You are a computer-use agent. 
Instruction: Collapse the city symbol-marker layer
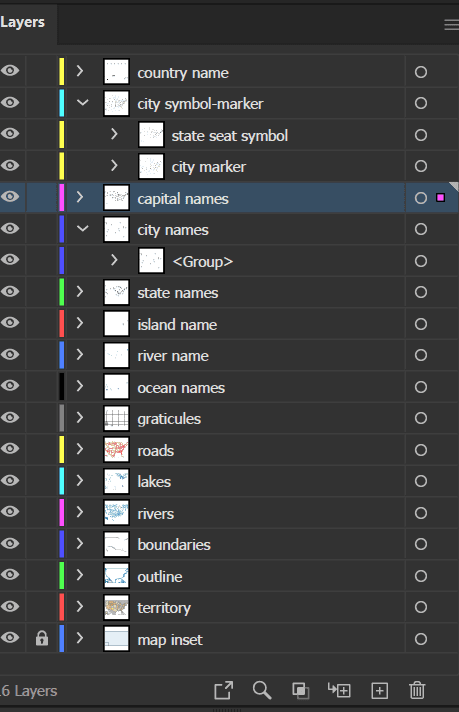pos(82,103)
